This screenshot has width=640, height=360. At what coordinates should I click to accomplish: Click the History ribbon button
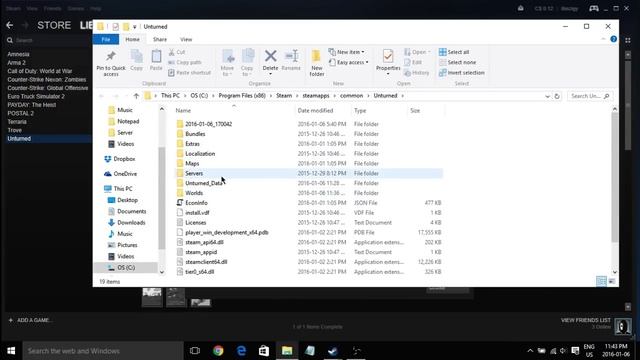[417, 73]
